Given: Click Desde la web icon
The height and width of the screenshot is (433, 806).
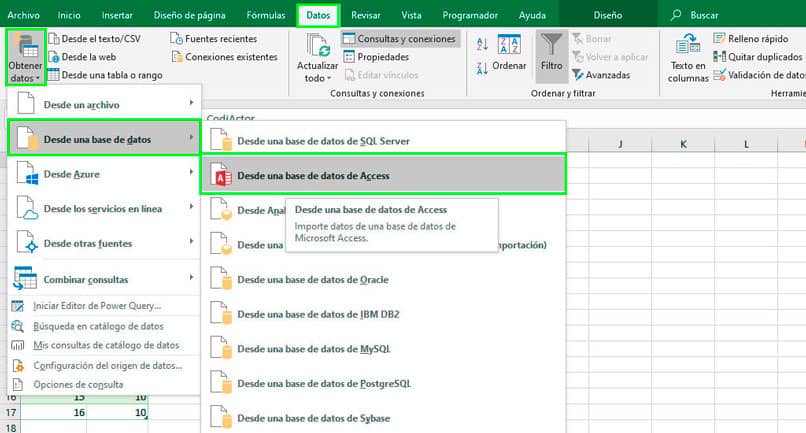Looking at the screenshot, I should click(x=53, y=57).
